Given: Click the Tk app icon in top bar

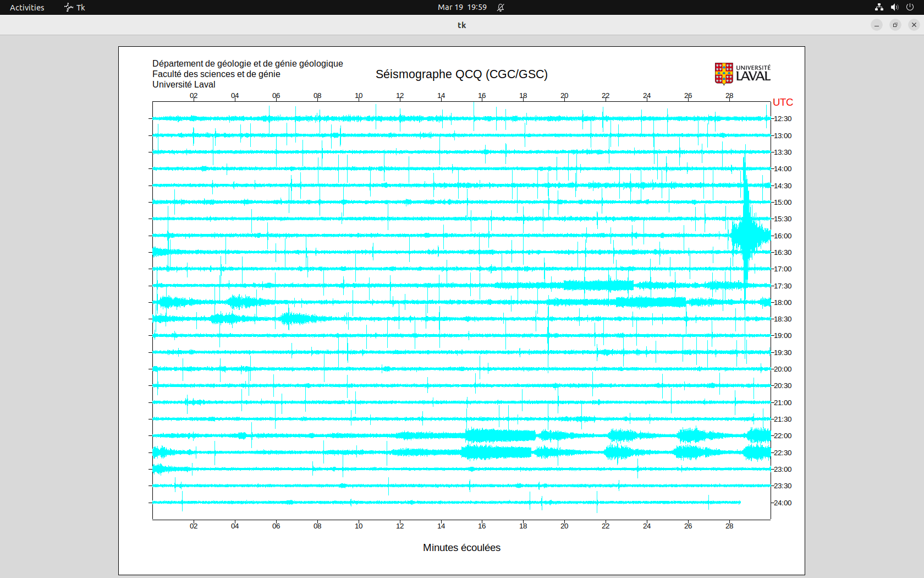Looking at the screenshot, I should [69, 7].
